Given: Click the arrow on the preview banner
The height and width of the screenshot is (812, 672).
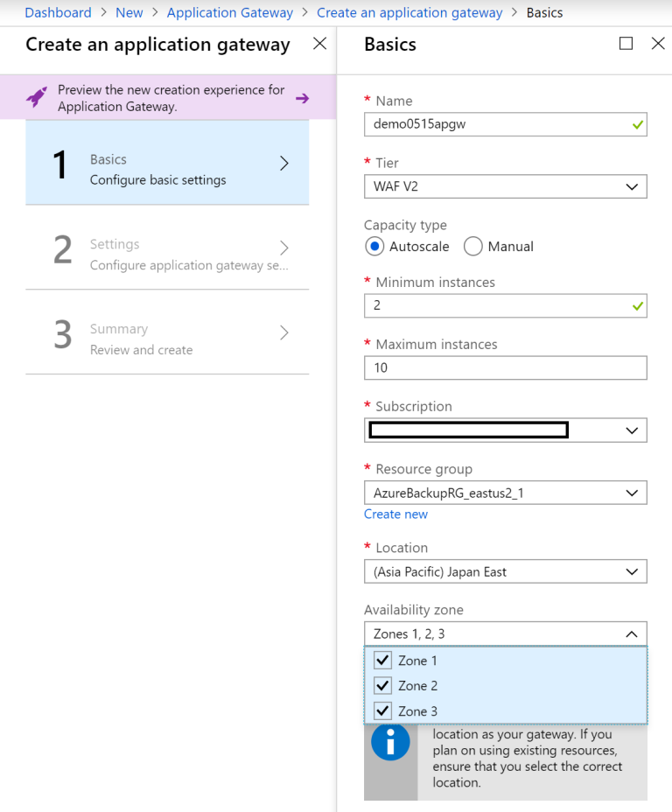Looking at the screenshot, I should pyautogui.click(x=302, y=100).
